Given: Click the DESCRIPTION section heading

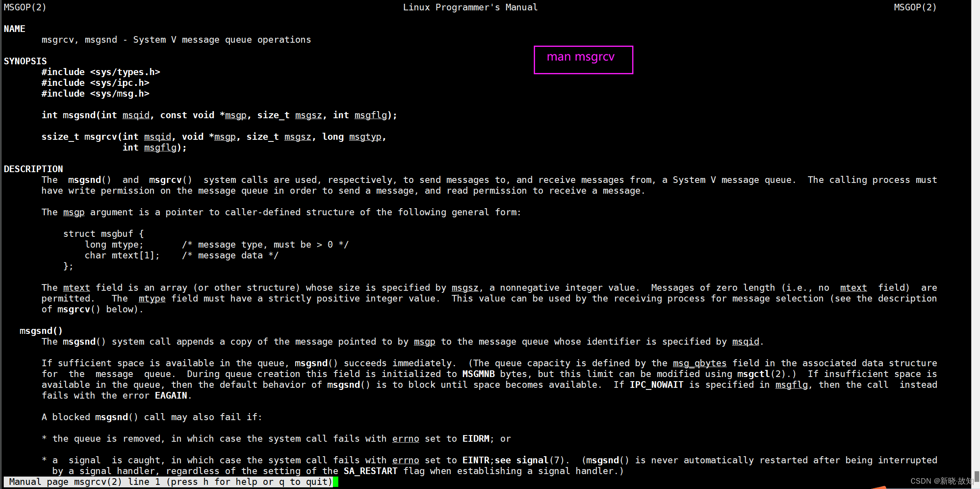Looking at the screenshot, I should 33,169.
